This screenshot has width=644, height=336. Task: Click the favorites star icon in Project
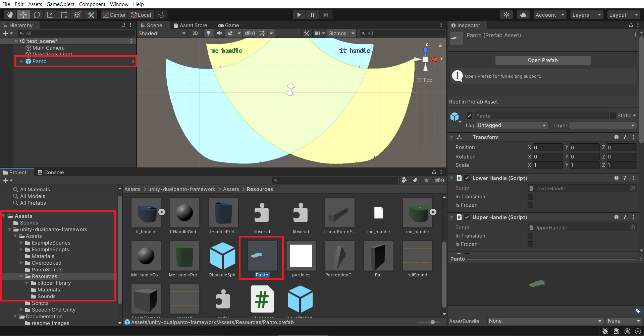[x=426, y=180]
